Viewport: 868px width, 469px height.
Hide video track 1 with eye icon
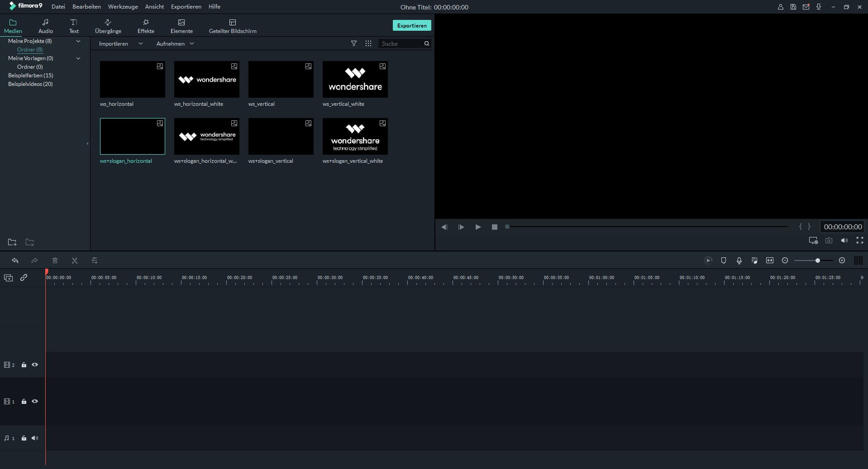[35, 401]
